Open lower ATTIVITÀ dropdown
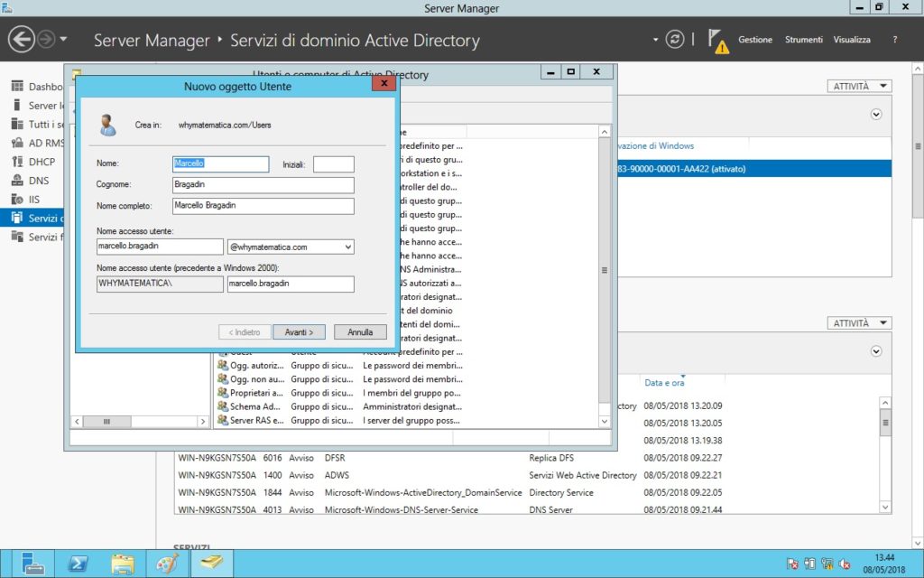 (x=859, y=322)
